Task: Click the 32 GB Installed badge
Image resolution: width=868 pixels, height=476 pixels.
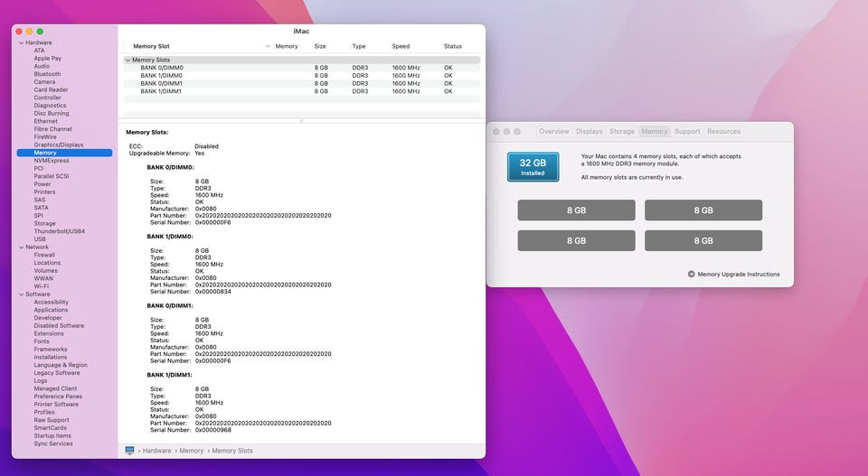Action: 533,167
